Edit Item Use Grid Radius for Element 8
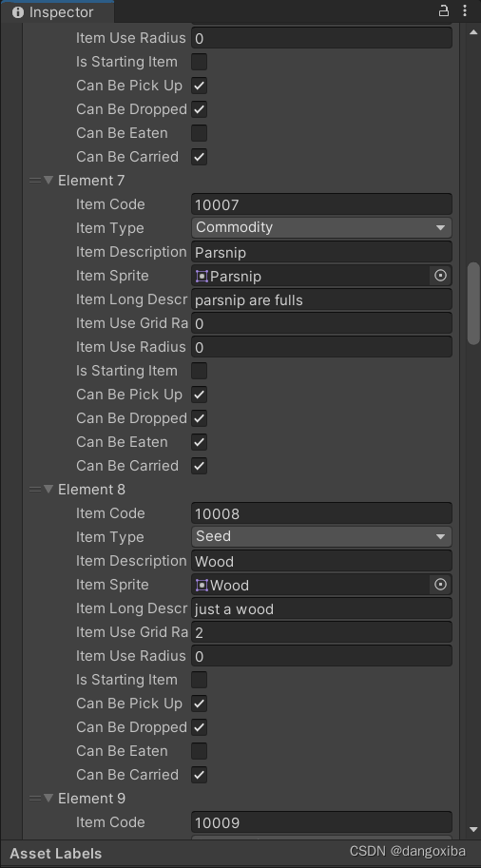The width and height of the screenshot is (481, 868). click(321, 632)
